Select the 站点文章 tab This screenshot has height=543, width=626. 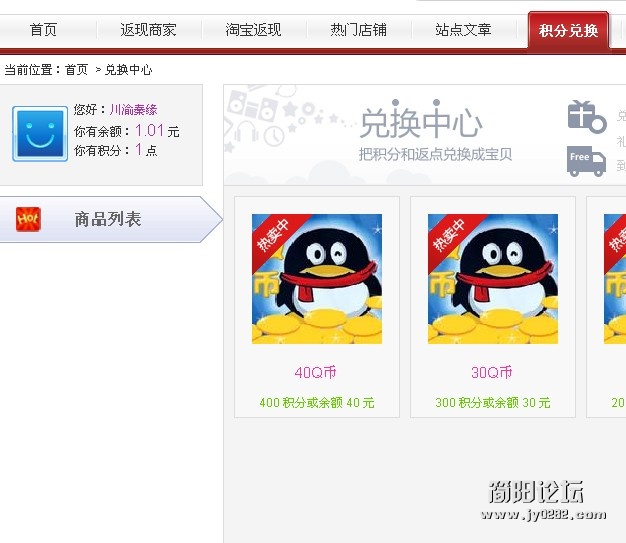pyautogui.click(x=463, y=30)
